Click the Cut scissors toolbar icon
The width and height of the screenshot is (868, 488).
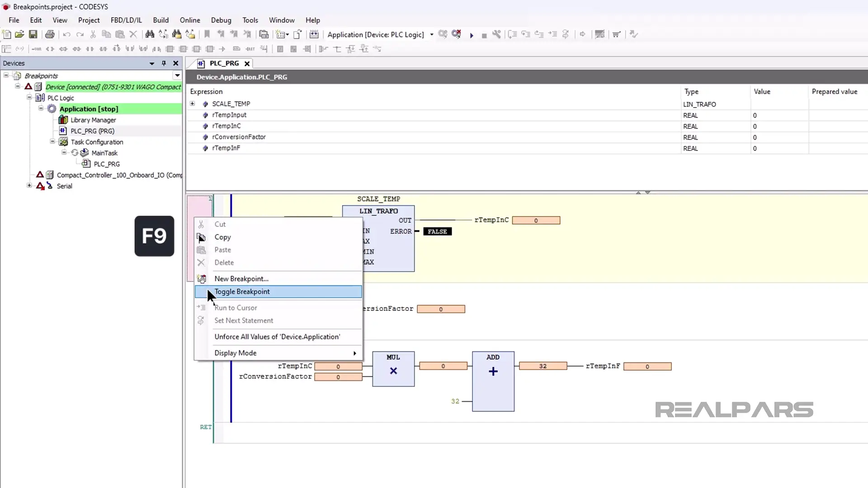click(x=93, y=34)
